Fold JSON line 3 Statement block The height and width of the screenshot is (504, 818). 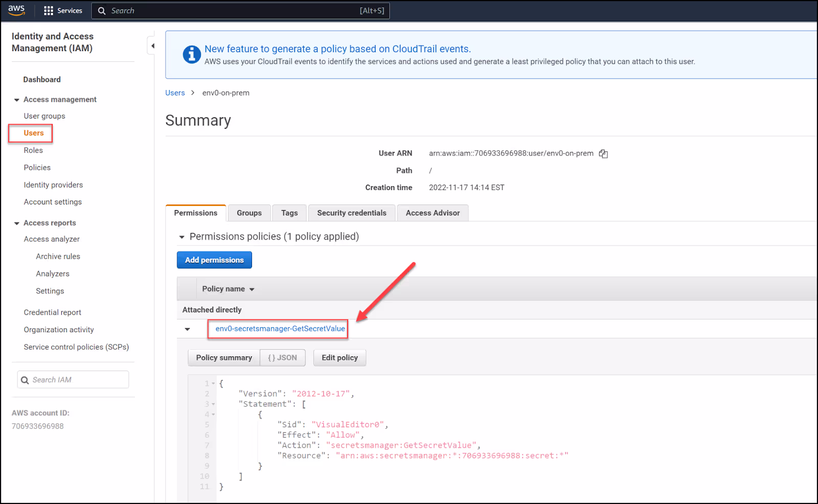[x=214, y=404]
